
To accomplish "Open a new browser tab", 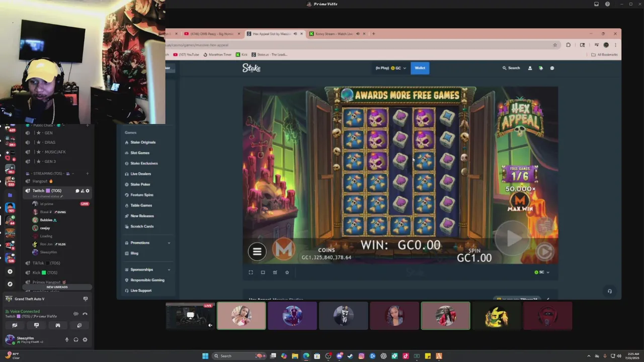I will [373, 34].
